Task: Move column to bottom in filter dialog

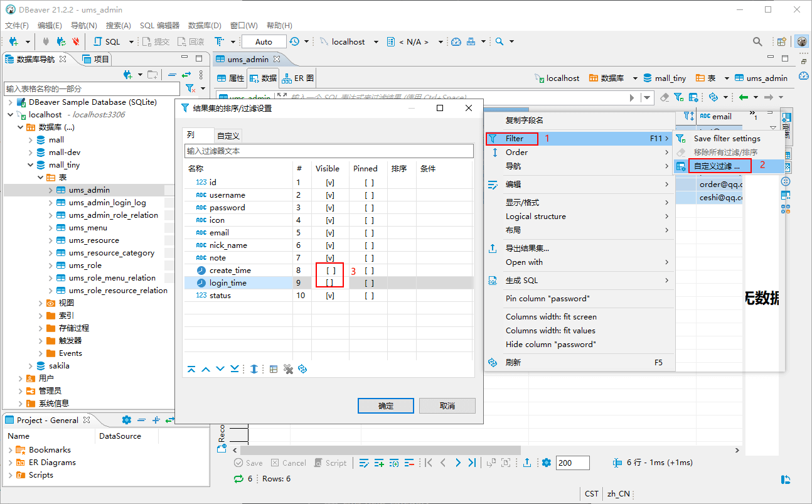Action: (x=234, y=368)
